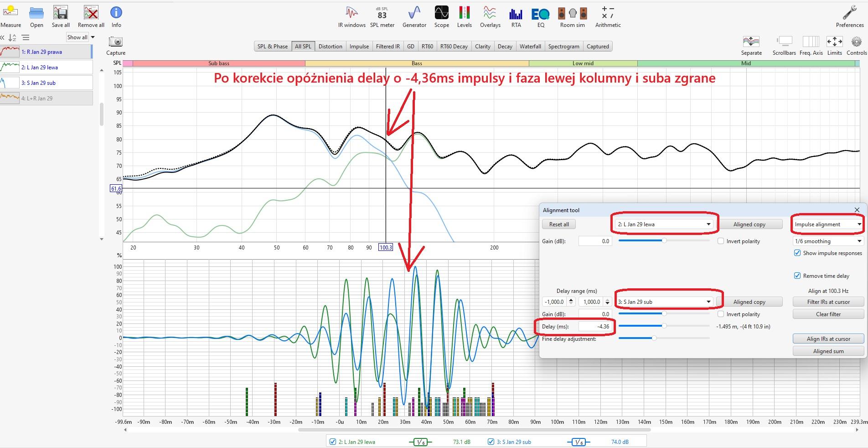Open the EQ window

pos(541,16)
